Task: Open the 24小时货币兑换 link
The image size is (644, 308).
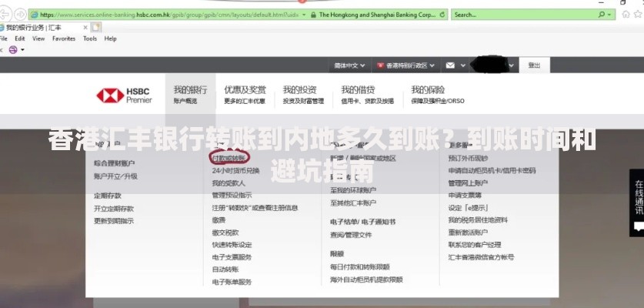Action: click(x=235, y=171)
